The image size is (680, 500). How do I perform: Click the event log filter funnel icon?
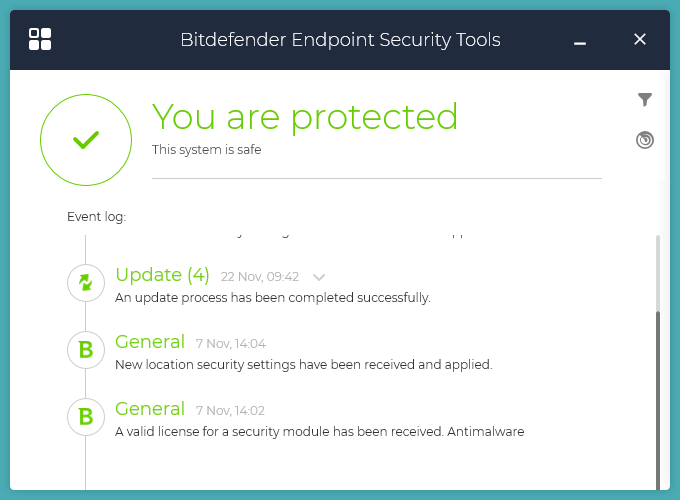tap(645, 99)
